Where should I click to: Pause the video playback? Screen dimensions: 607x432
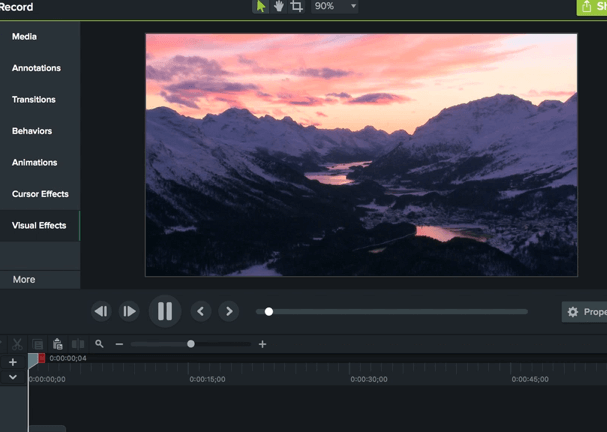[x=165, y=311]
